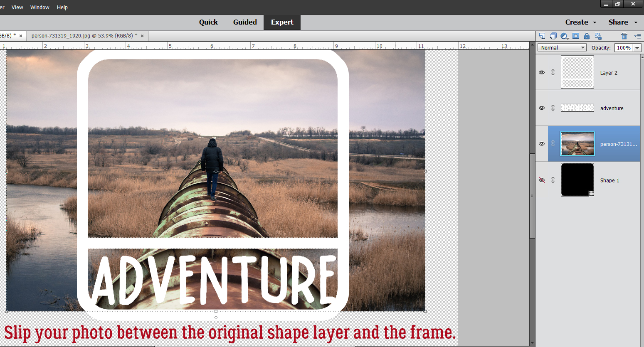
Task: Open the Help menu
Action: pyautogui.click(x=62, y=7)
